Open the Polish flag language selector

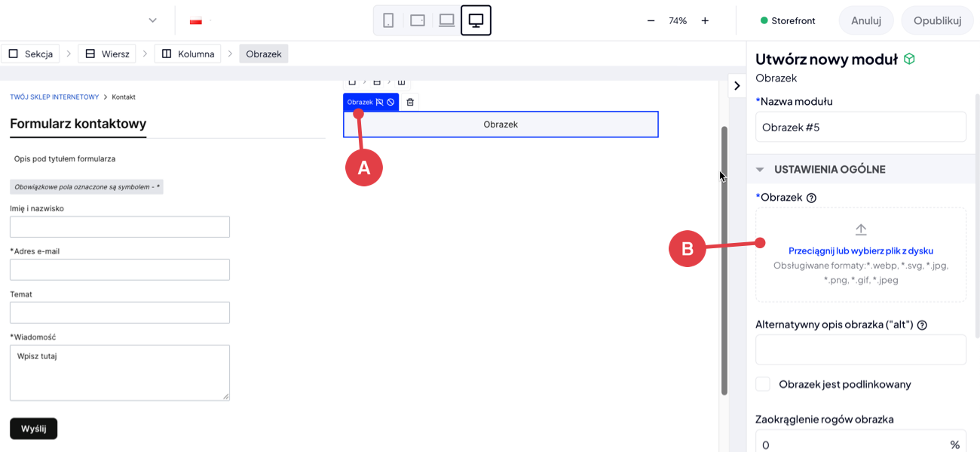196,21
